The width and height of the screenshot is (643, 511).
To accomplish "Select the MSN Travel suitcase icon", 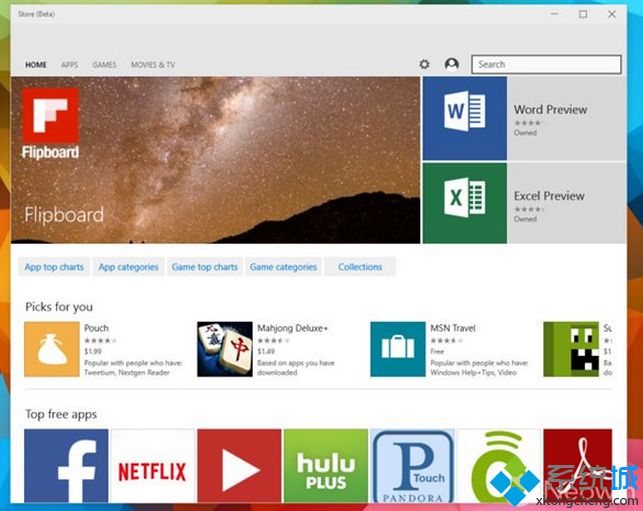I will point(398,349).
